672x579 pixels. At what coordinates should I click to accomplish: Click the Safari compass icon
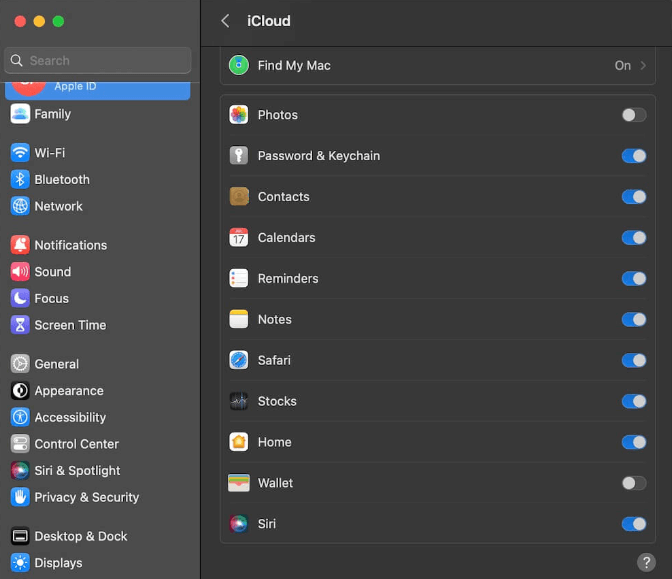238,360
